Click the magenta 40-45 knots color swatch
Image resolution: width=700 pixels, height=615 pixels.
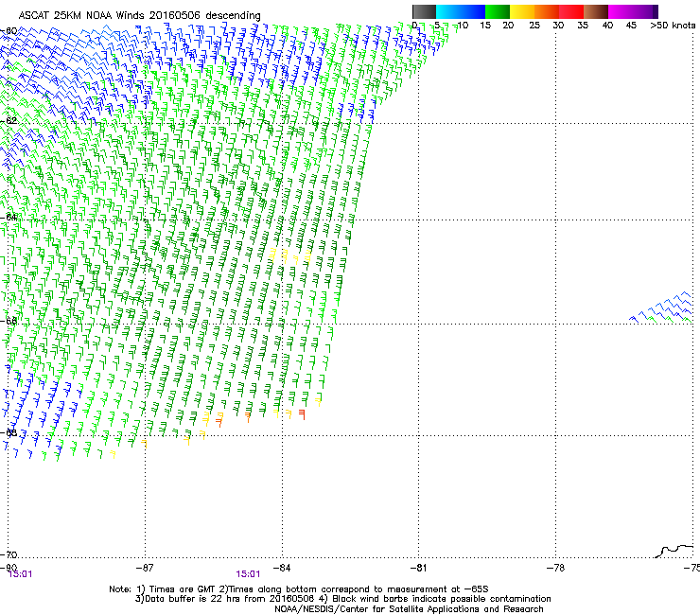(x=621, y=11)
